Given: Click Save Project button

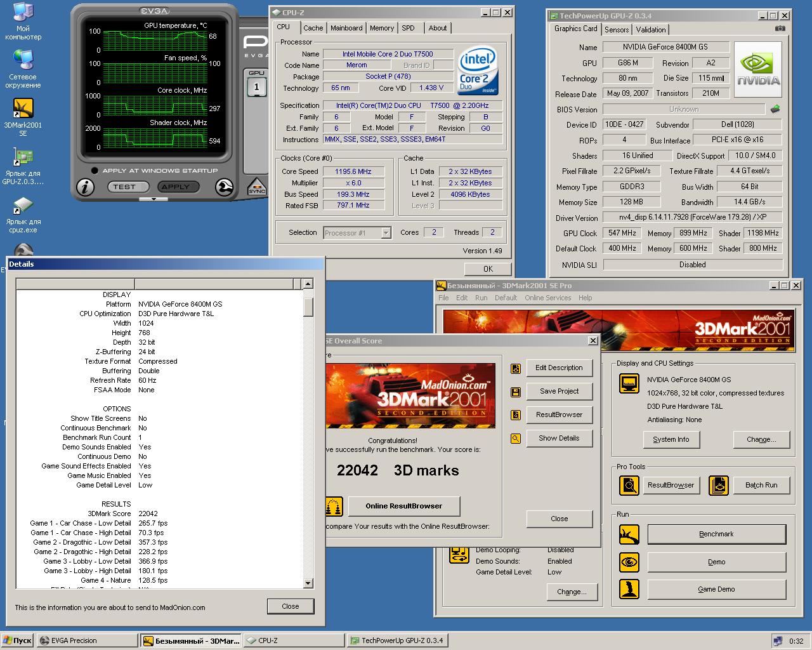Looking at the screenshot, I should pos(559,391).
